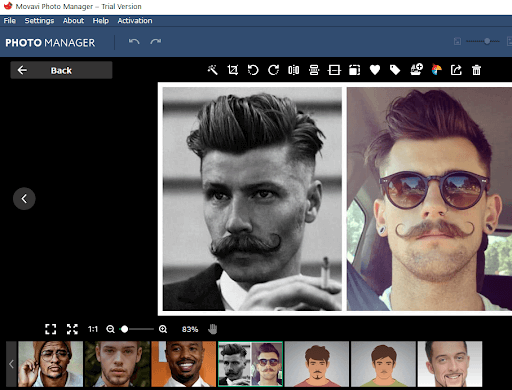Add photo to favorites with heart

[375, 70]
